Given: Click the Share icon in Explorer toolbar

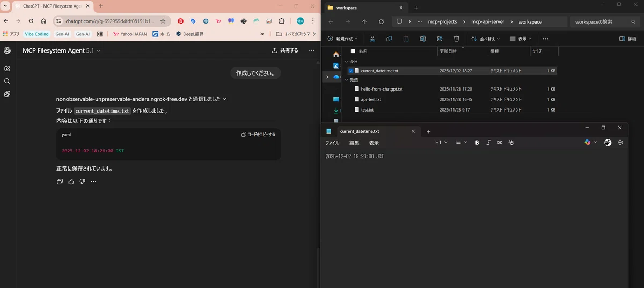Looking at the screenshot, I should coord(440,39).
